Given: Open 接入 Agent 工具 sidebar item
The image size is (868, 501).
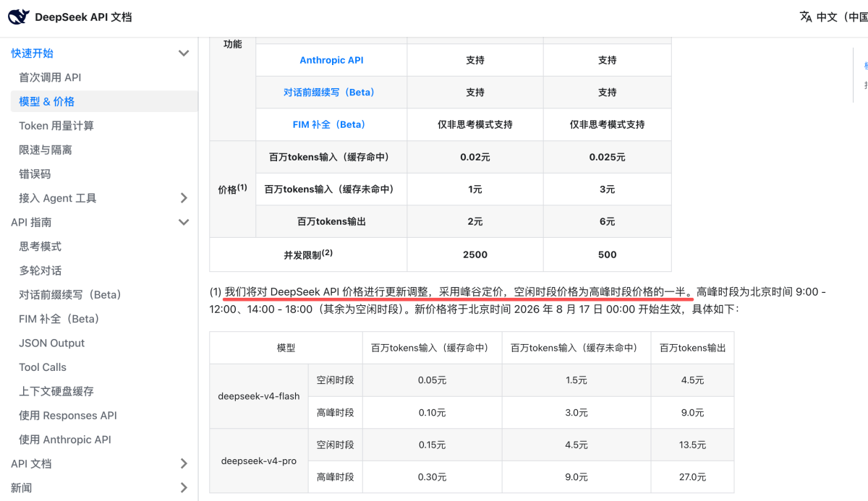Looking at the screenshot, I should (57, 198).
